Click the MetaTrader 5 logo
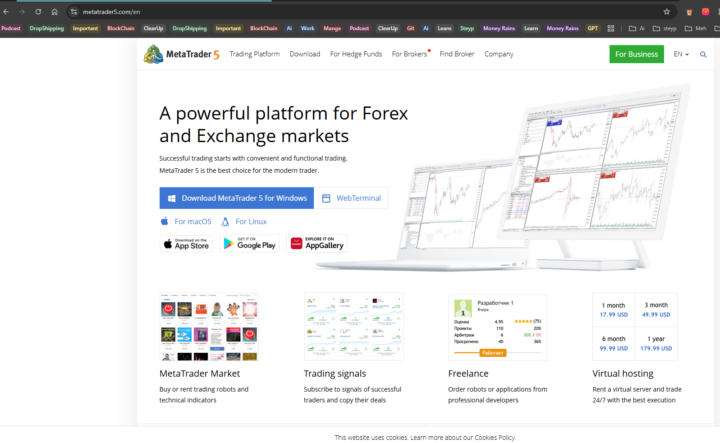 coord(181,54)
